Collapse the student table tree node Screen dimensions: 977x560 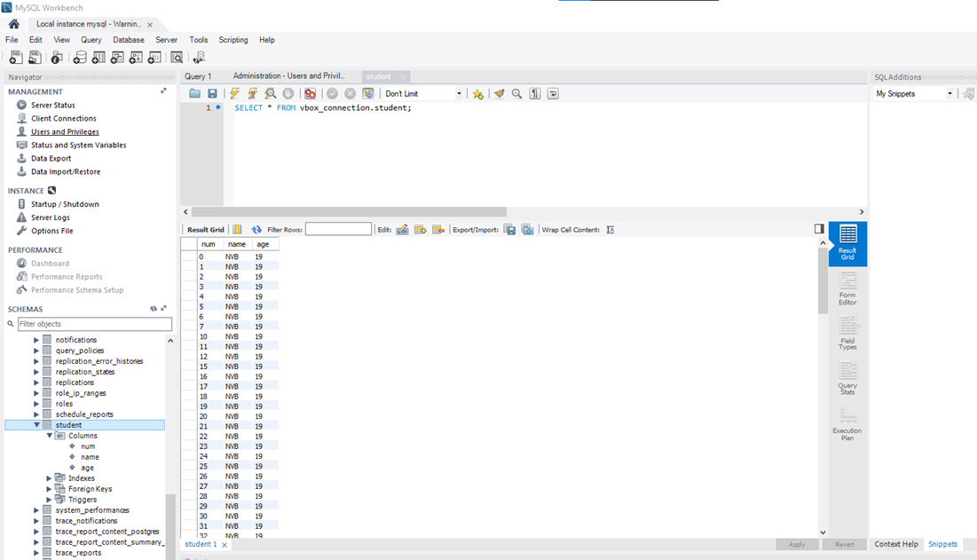[36, 425]
